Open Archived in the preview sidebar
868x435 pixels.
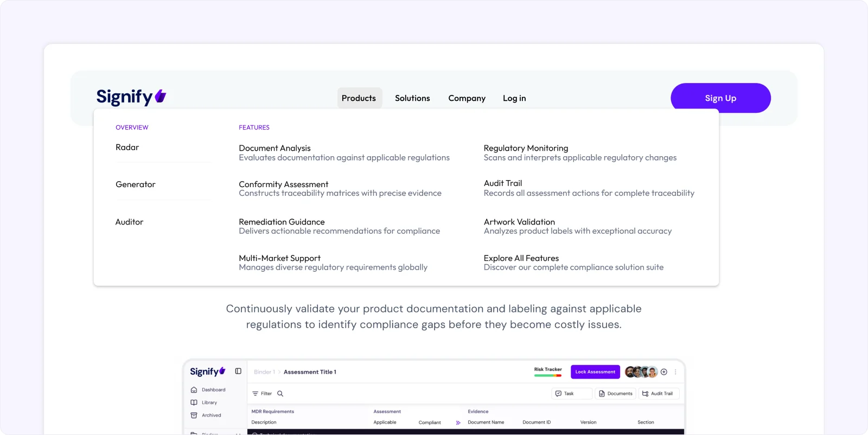click(206, 415)
